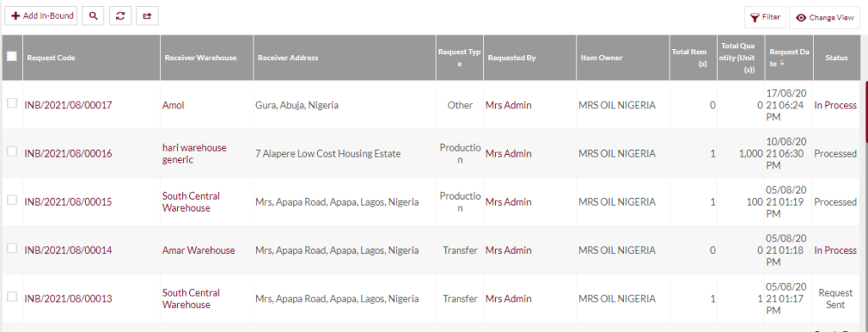This screenshot has height=332, width=868.
Task: Click Change View eye button
Action: (825, 18)
